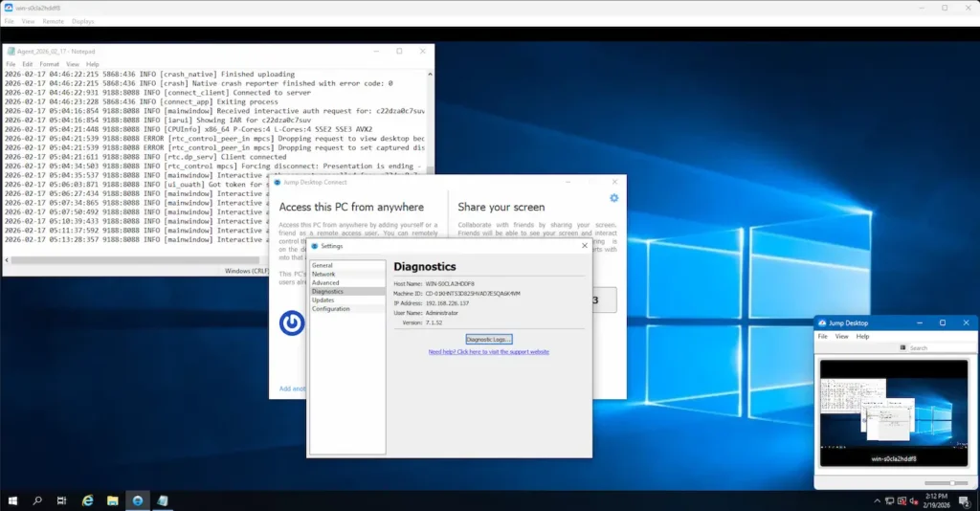
Task: Open Task View on the taskbar
Action: (x=61, y=500)
